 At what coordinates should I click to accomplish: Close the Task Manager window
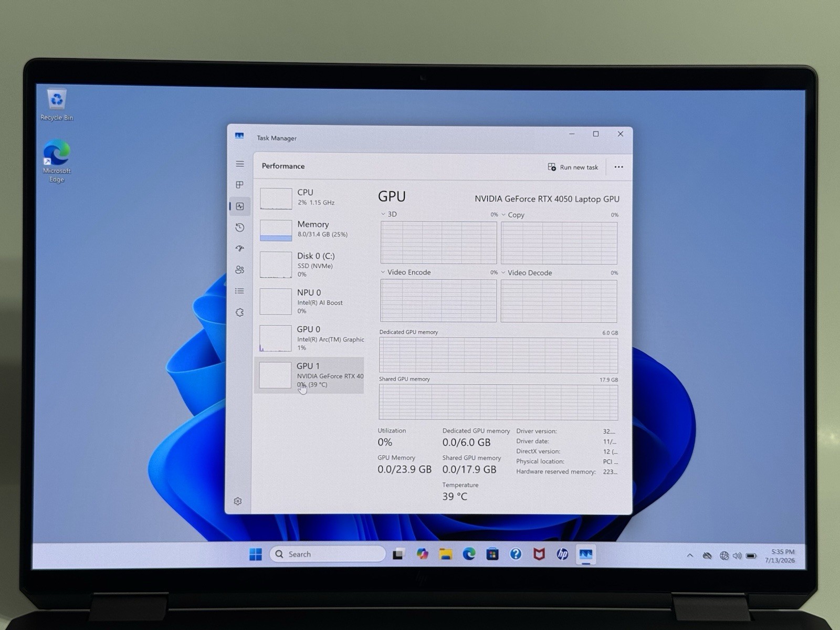(x=620, y=134)
